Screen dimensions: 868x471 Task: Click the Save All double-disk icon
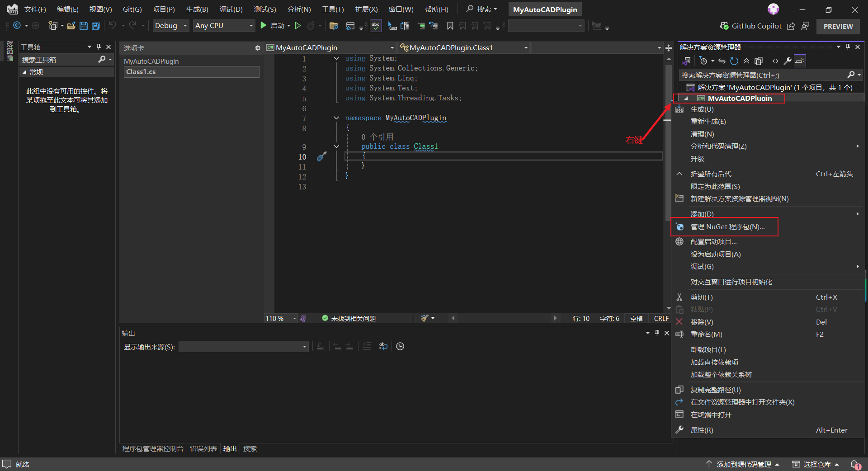tap(95, 26)
